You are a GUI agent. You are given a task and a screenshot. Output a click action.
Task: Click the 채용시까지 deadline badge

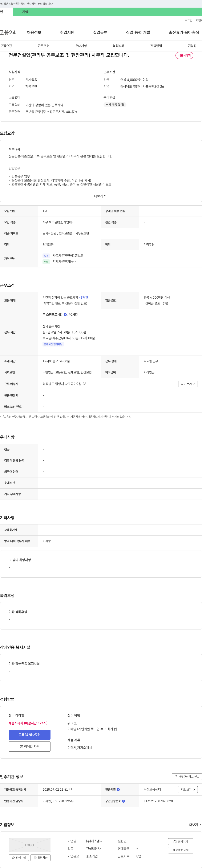184,55
